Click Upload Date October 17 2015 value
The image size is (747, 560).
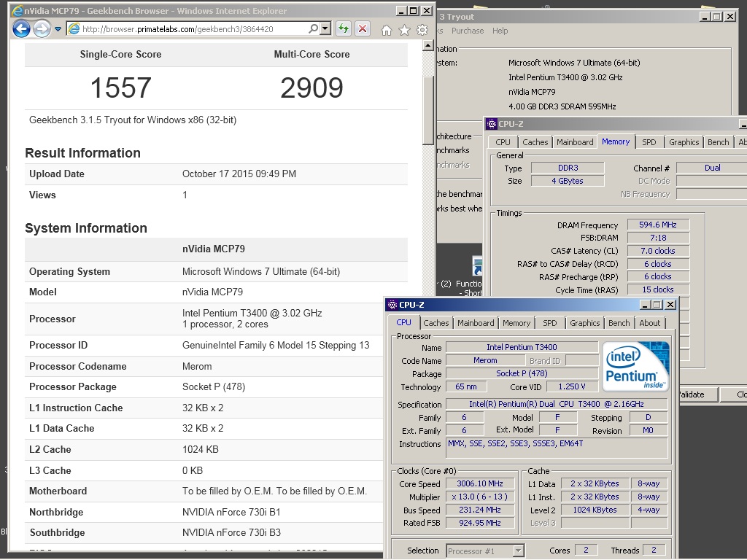239,174
